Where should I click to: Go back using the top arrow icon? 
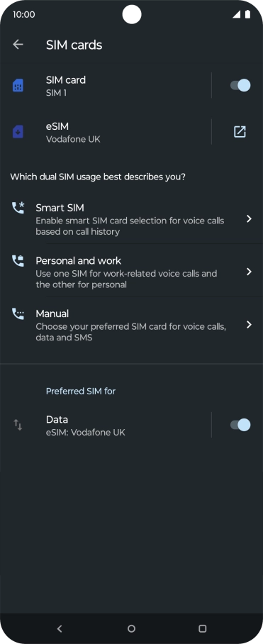pyautogui.click(x=18, y=45)
